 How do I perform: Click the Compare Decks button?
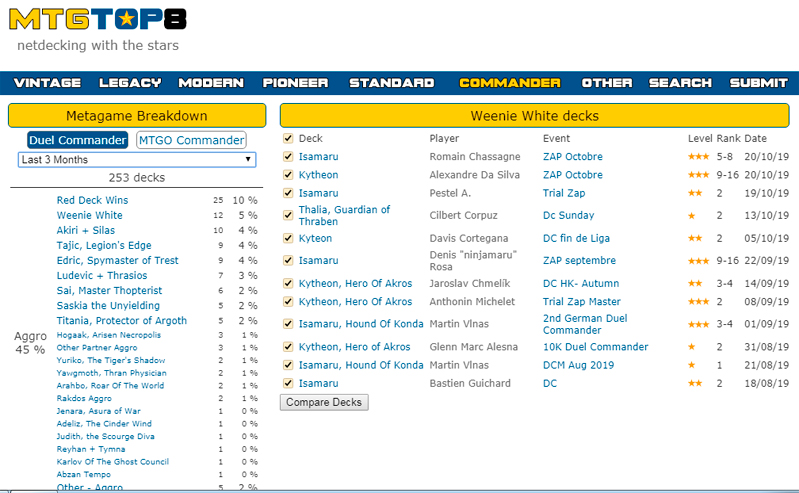coord(324,402)
